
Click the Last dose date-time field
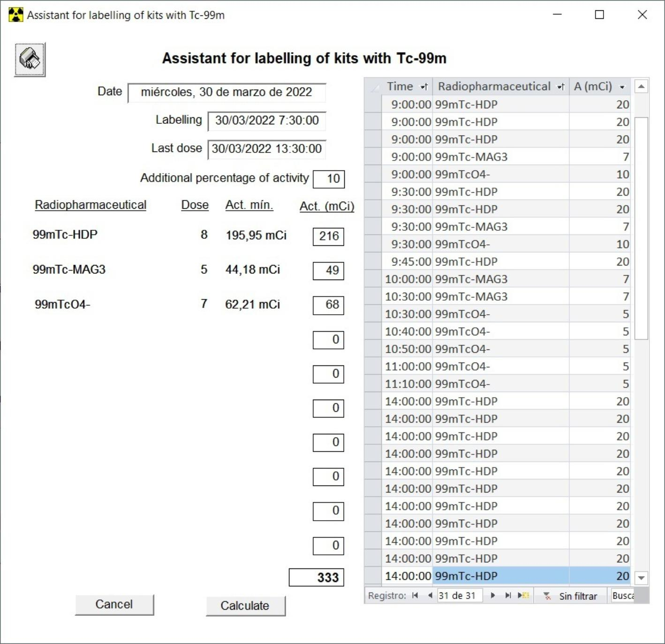267,150
